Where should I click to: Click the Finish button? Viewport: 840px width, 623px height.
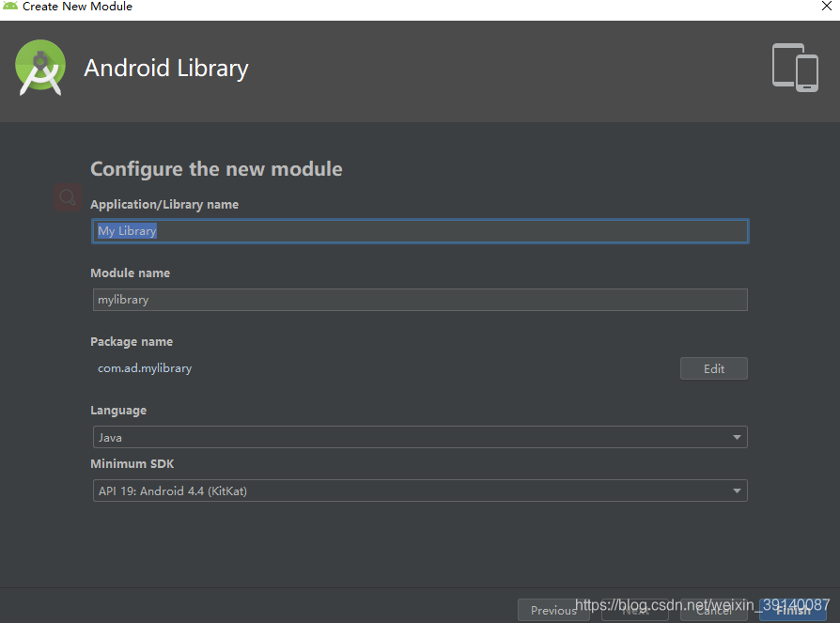(x=793, y=610)
